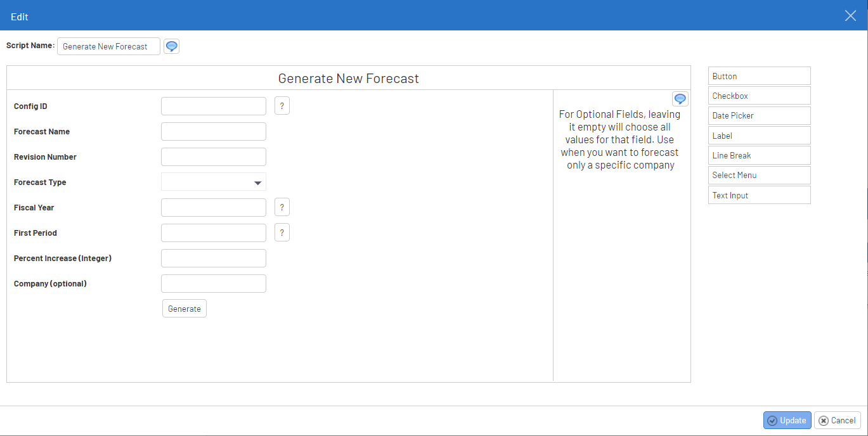Click the Forecast Name input field
The width and height of the screenshot is (868, 436).
pyautogui.click(x=214, y=132)
